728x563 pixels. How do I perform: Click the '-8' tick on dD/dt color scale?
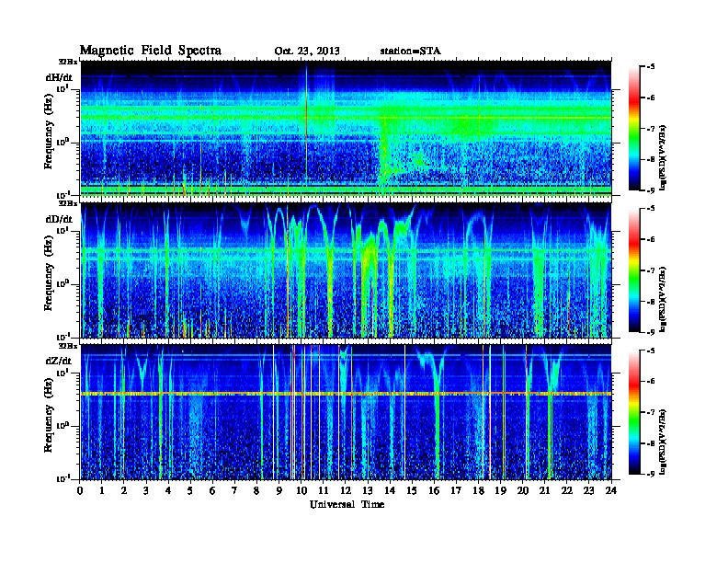(x=651, y=302)
